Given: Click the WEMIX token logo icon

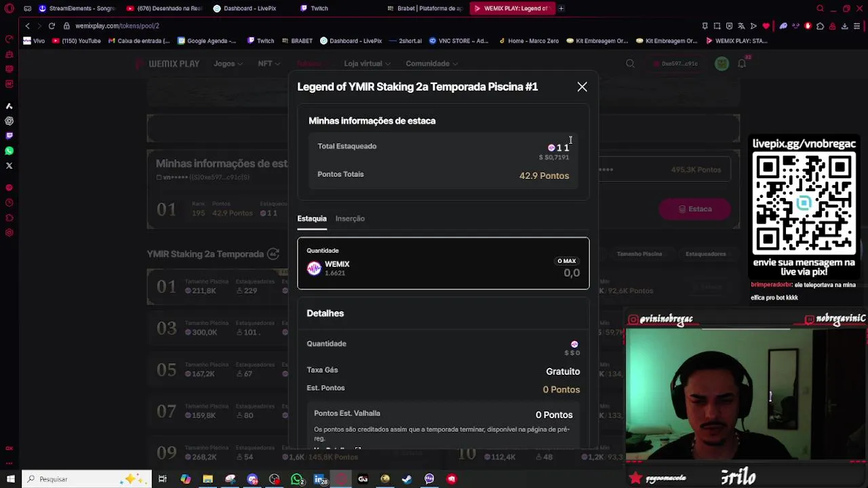Looking at the screenshot, I should click(314, 268).
